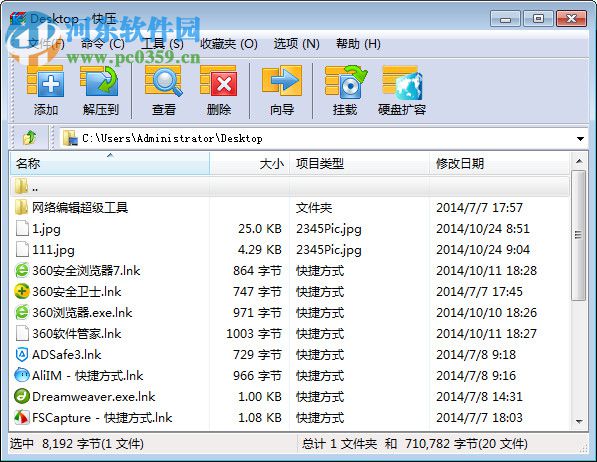Select the file name 1.jpg
The image size is (597, 462).
tap(46, 229)
